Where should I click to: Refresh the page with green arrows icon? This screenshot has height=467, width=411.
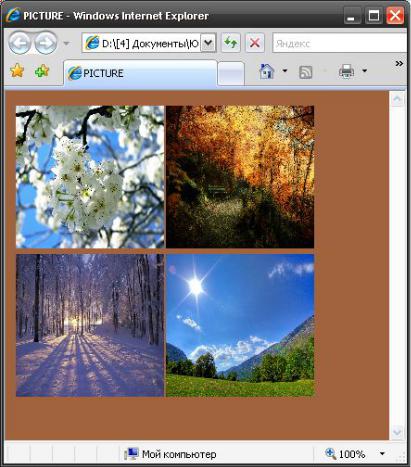point(231,43)
